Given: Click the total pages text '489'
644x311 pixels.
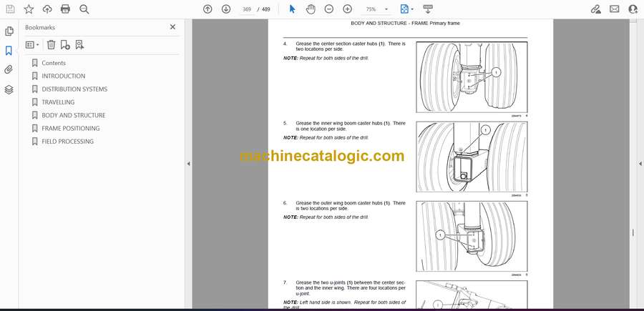Looking at the screenshot, I should click(265, 9).
